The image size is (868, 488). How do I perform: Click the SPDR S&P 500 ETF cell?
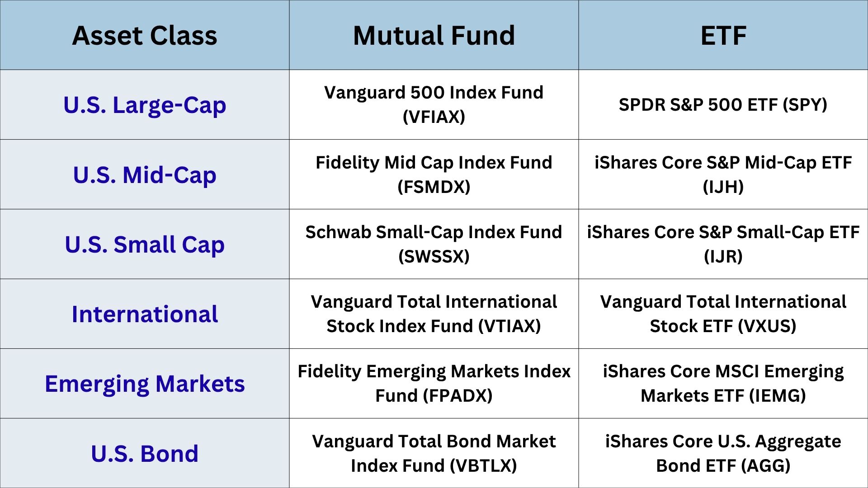click(x=723, y=105)
